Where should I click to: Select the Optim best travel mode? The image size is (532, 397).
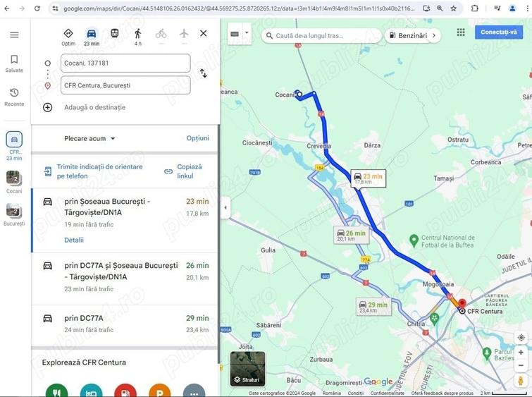[x=68, y=37]
